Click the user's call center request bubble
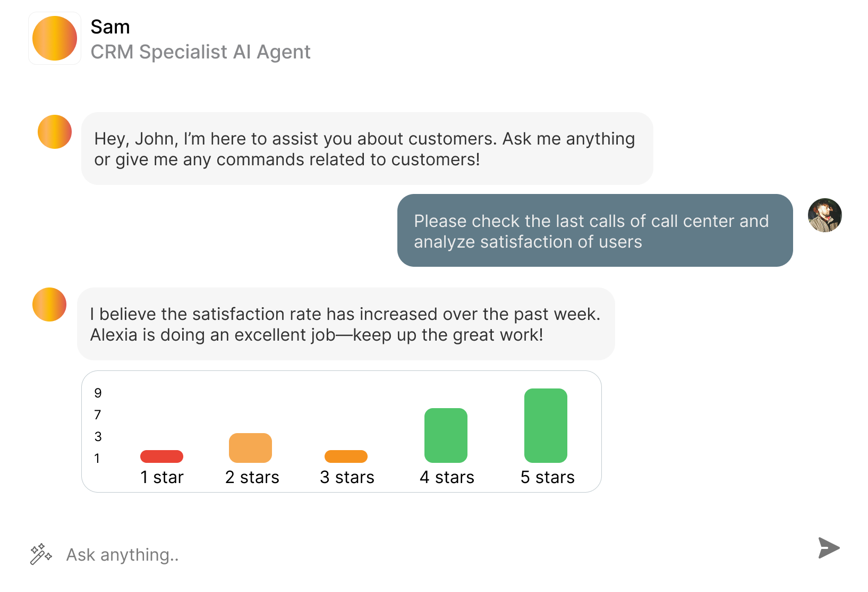This screenshot has height=592, width=868. click(x=594, y=231)
